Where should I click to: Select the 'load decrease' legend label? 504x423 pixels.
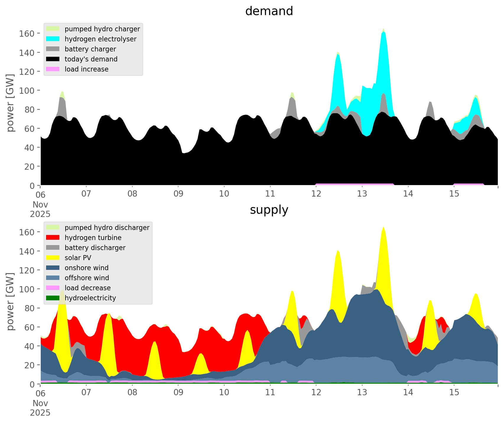point(87,288)
